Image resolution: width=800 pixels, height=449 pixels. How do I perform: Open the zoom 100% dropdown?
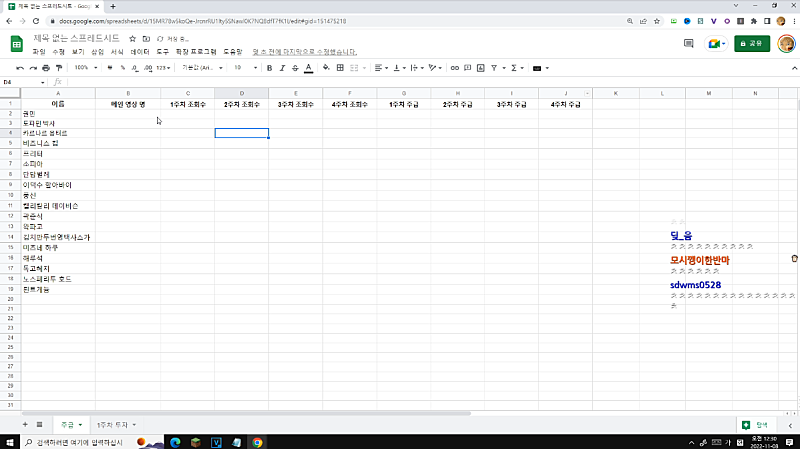tap(85, 68)
